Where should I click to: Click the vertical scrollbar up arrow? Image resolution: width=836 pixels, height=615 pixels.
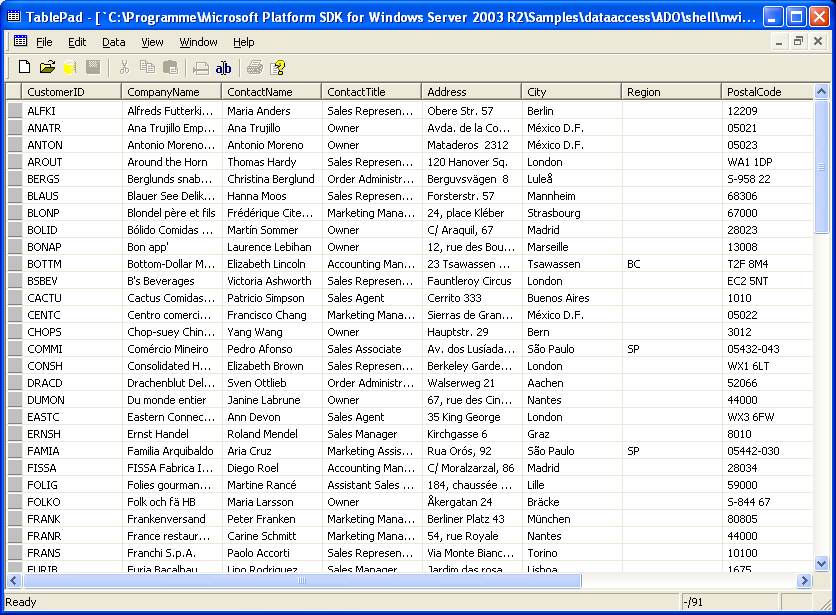[x=822, y=92]
